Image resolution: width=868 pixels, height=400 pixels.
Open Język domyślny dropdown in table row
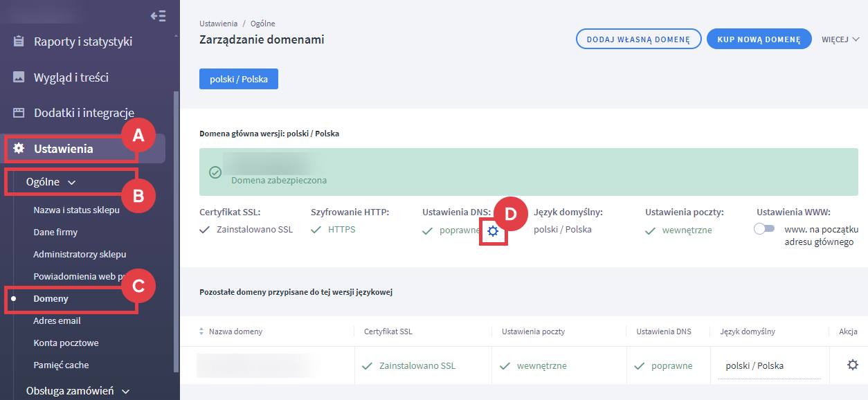pyautogui.click(x=770, y=365)
